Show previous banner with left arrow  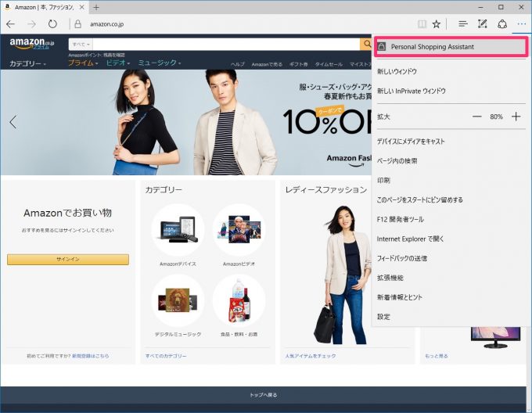(13, 122)
